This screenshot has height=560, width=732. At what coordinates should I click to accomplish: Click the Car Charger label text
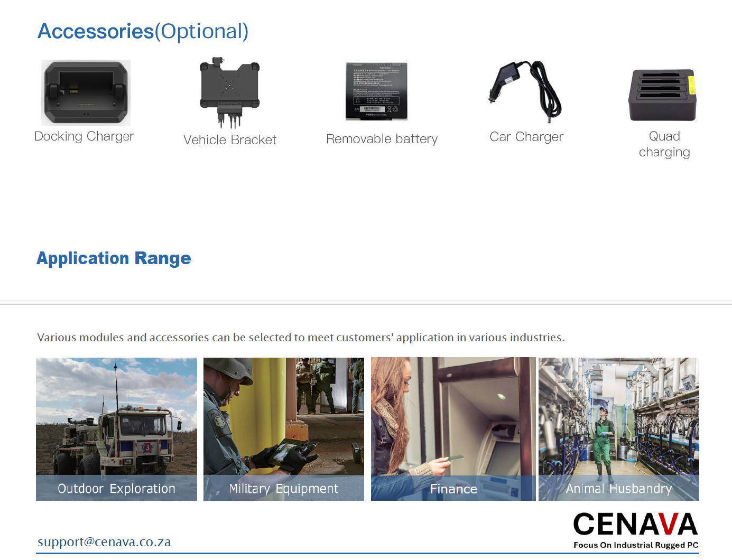[x=526, y=137]
